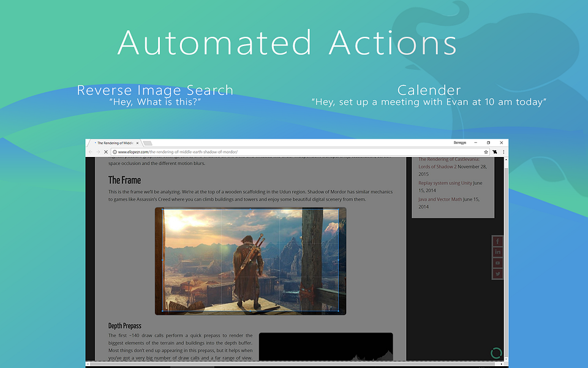
Task: Open Replay system using Unity link
Action: click(445, 183)
